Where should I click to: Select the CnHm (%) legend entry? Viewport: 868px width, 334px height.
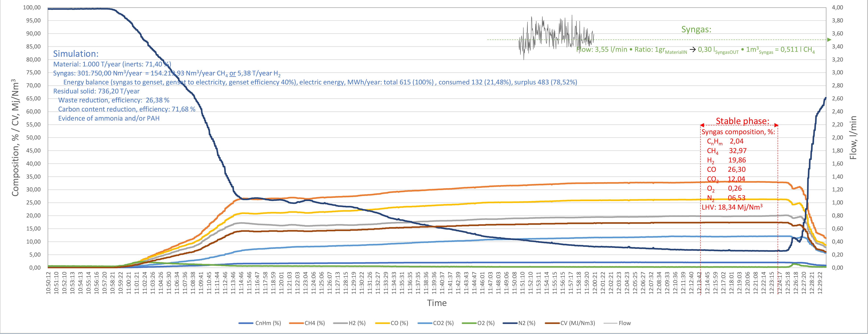268,323
